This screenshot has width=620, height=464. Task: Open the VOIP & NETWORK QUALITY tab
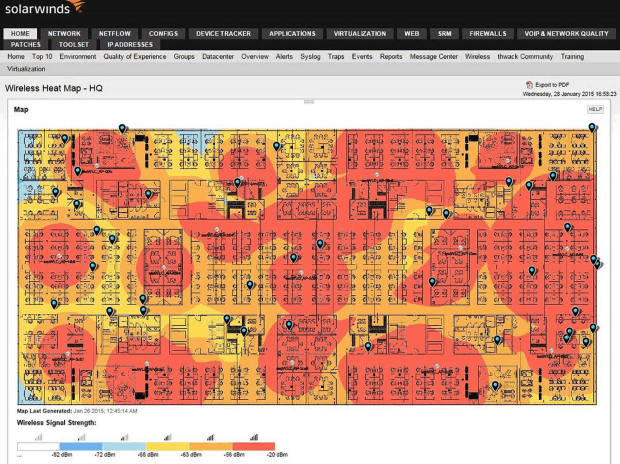[564, 33]
